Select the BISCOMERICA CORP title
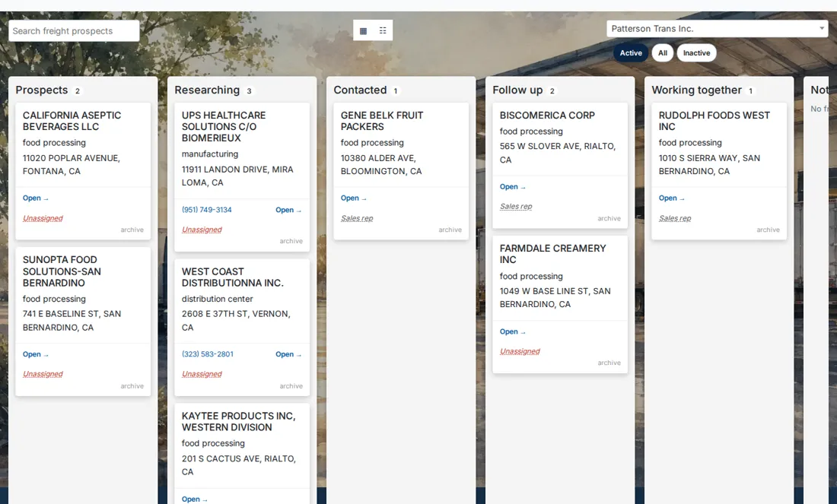This screenshot has height=504, width=837. pos(547,116)
